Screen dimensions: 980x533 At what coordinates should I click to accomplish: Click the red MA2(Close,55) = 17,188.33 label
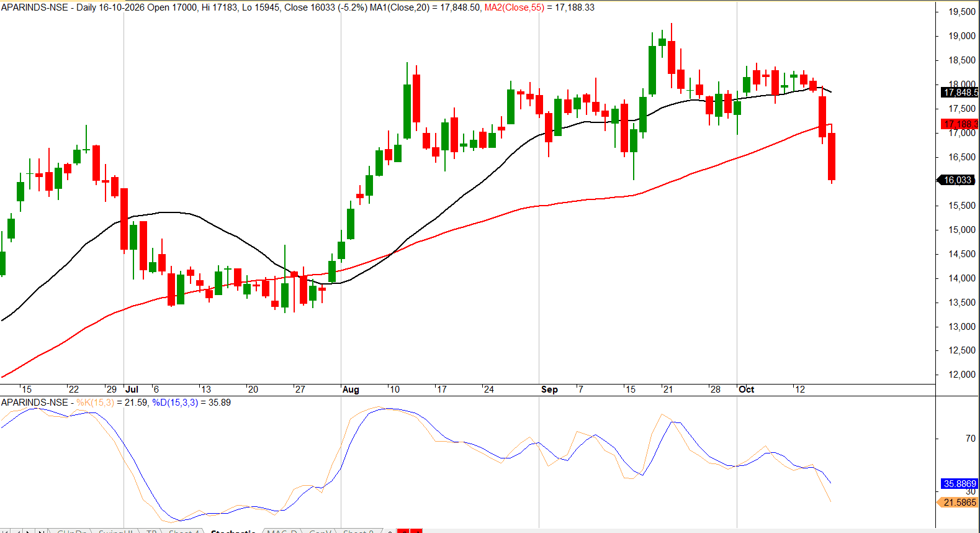pyautogui.click(x=539, y=7)
